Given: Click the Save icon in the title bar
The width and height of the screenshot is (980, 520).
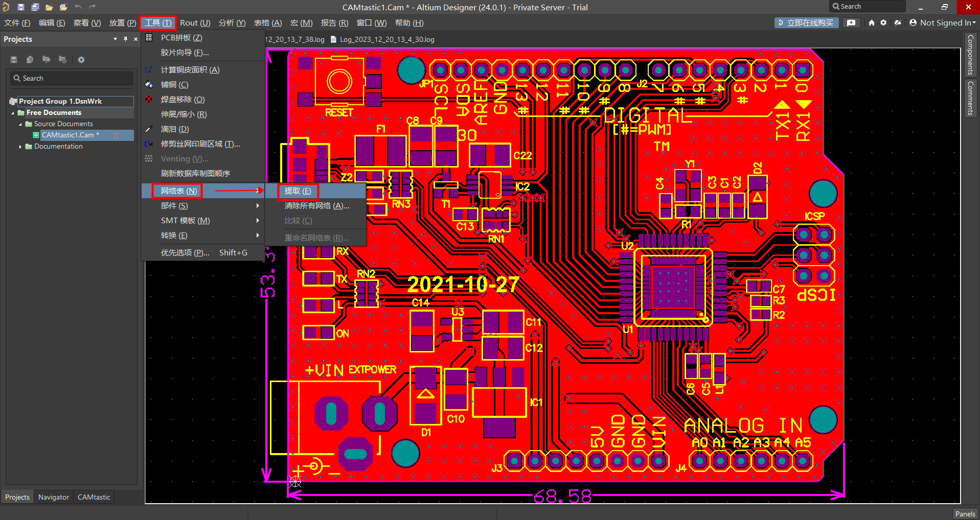Looking at the screenshot, I should click(21, 7).
